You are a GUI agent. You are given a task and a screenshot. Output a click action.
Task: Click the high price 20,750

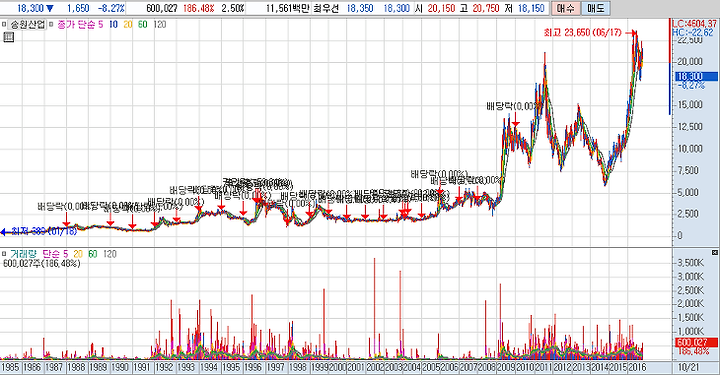[x=485, y=8]
